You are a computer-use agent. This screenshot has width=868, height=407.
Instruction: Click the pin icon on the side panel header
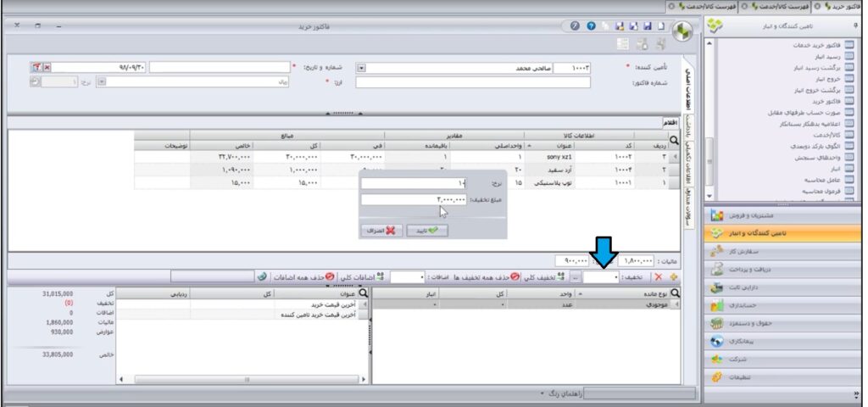tap(856, 26)
